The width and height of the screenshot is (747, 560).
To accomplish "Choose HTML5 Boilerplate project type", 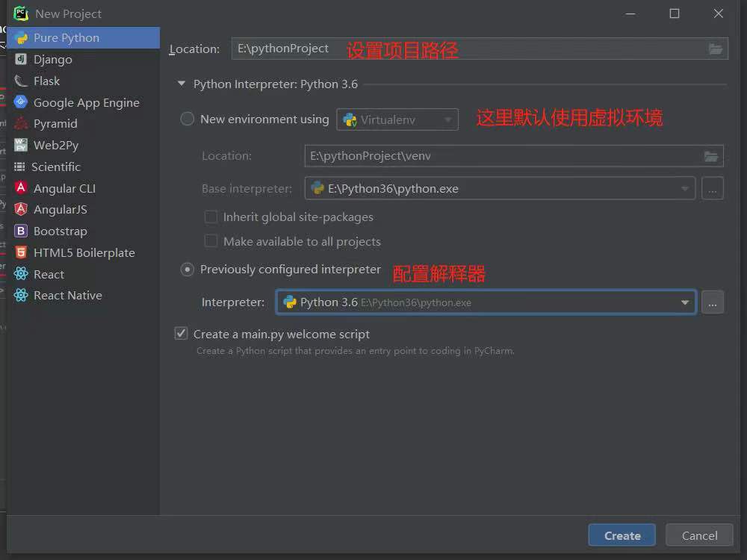I will tap(84, 252).
